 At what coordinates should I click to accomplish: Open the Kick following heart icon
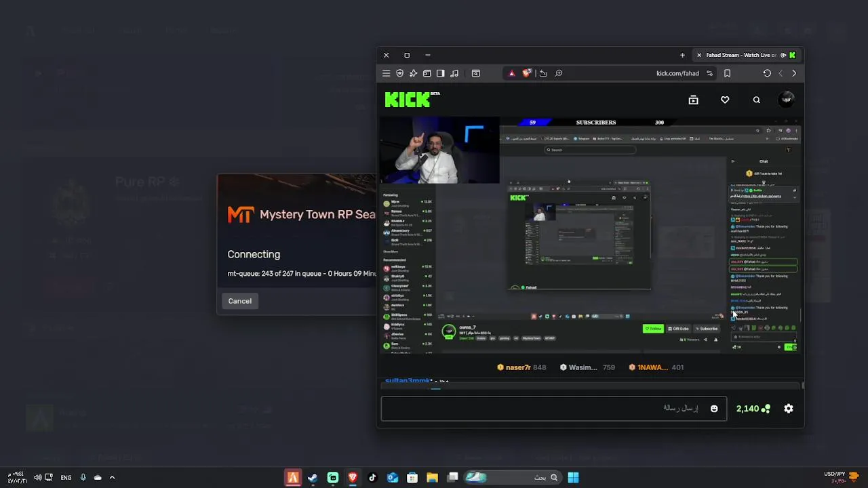(x=725, y=100)
